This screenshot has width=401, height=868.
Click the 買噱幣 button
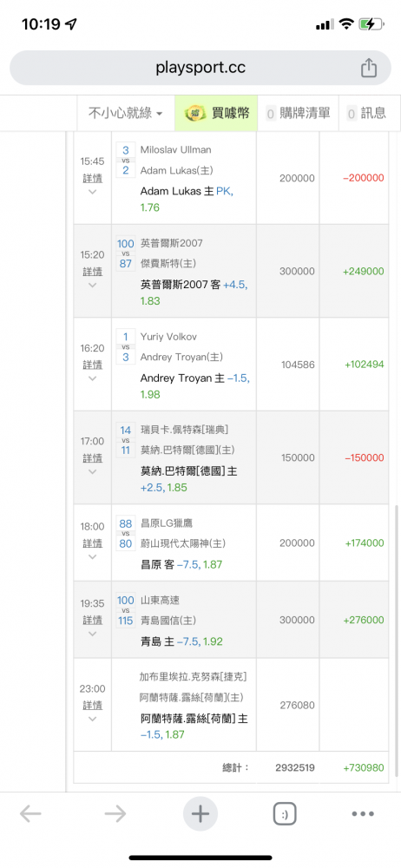216,114
